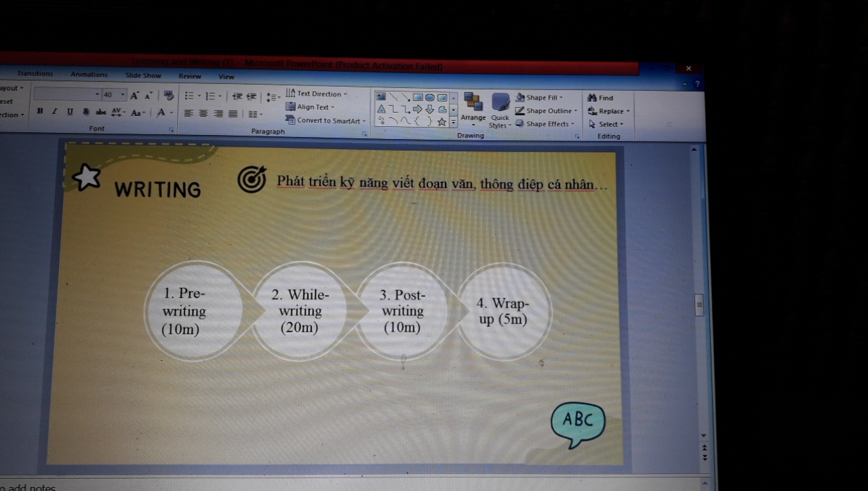Toggle italic text formatting
The width and height of the screenshot is (868, 491).
coord(54,111)
